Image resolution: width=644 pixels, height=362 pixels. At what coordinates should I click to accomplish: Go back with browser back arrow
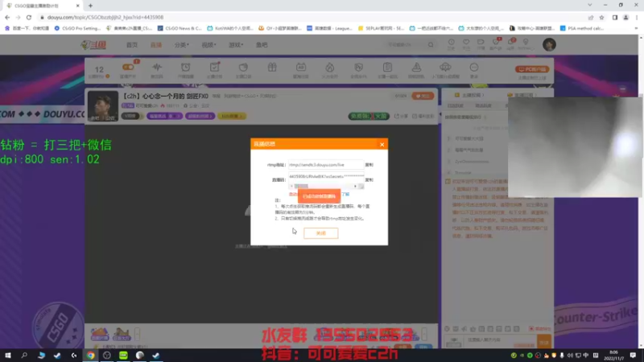coord(7,17)
